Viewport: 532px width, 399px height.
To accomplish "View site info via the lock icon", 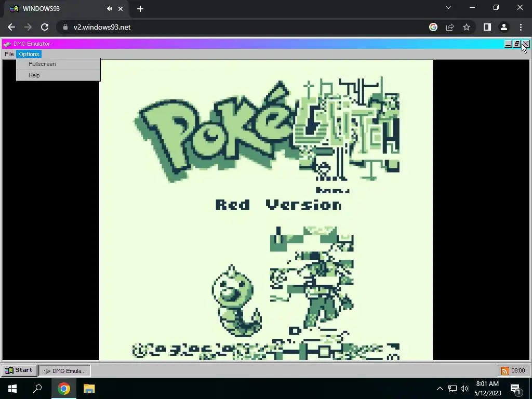I will [65, 27].
